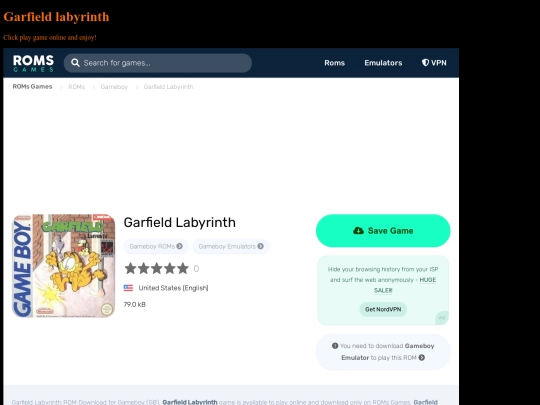Click the info icon before 'You need to download'
540x405 pixels.
pos(335,346)
